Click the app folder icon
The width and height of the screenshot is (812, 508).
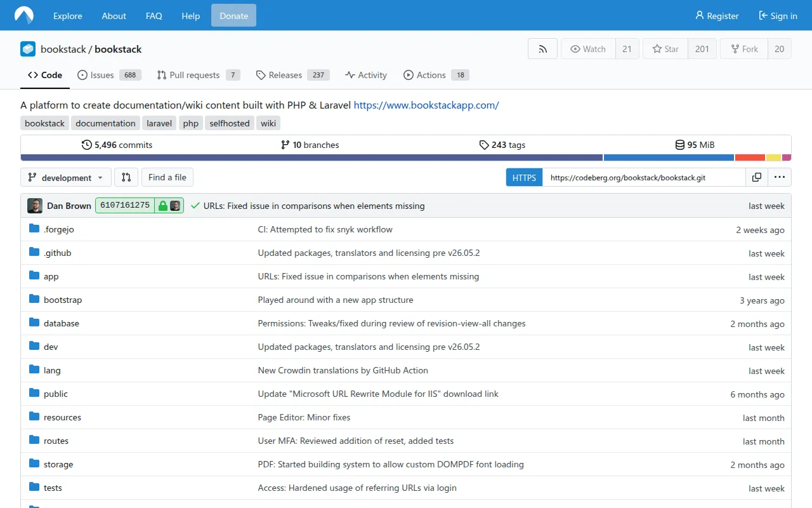[x=34, y=276]
